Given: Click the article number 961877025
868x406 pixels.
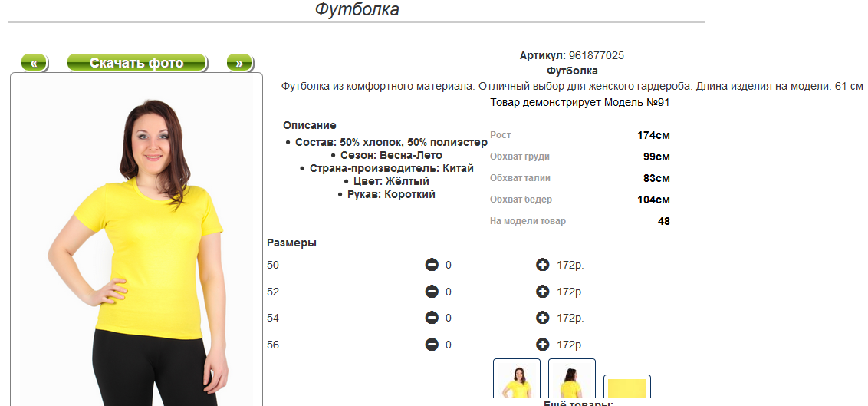Looking at the screenshot, I should tap(596, 55).
